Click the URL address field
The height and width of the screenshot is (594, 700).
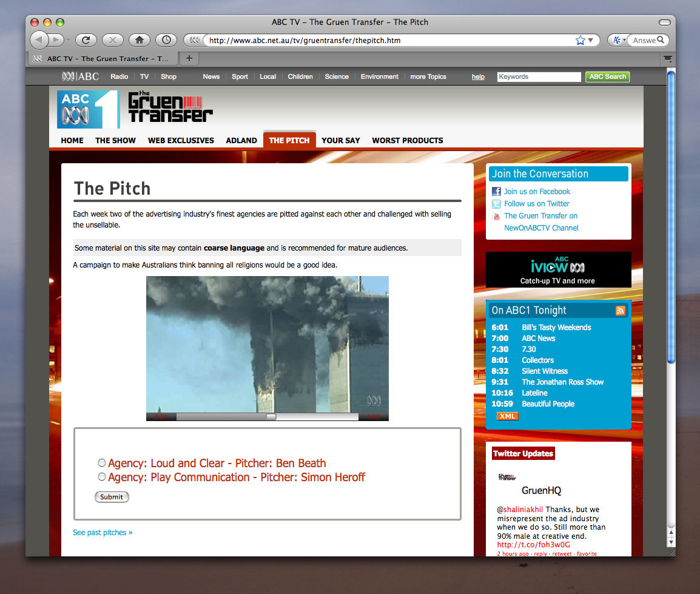(391, 40)
